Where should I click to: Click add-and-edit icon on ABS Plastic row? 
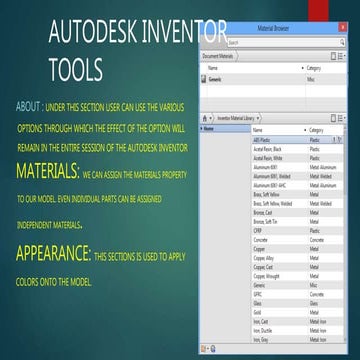[x=340, y=140]
